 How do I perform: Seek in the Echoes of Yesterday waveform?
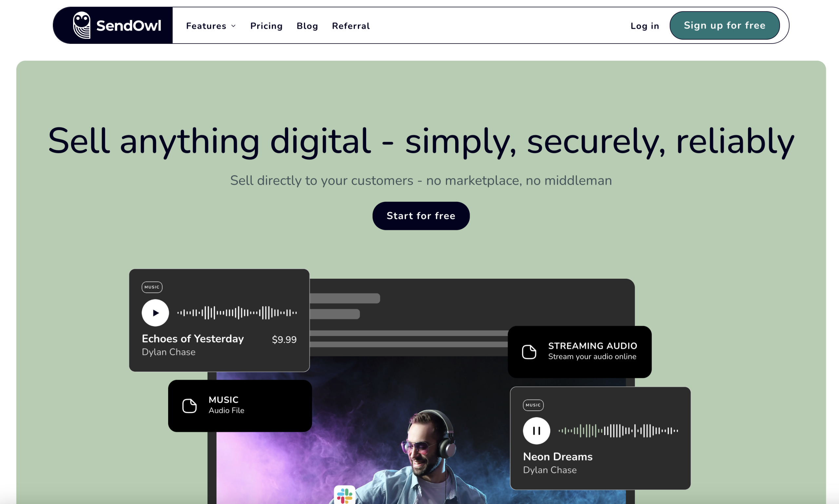(x=237, y=313)
